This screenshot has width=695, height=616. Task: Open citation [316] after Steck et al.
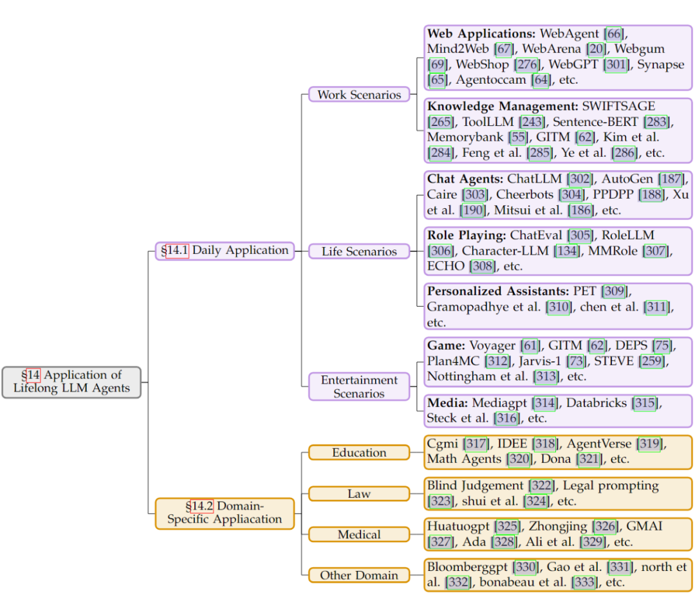tap(506, 419)
